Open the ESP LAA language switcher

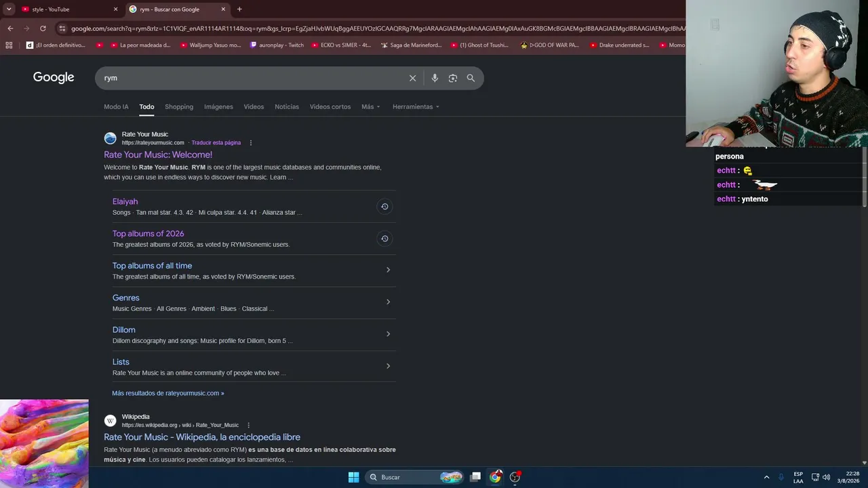coord(798,477)
